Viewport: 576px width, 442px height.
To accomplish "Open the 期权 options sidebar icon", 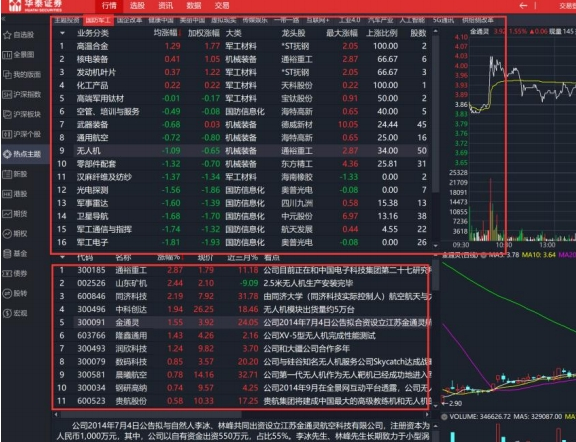I will pos(7,233).
